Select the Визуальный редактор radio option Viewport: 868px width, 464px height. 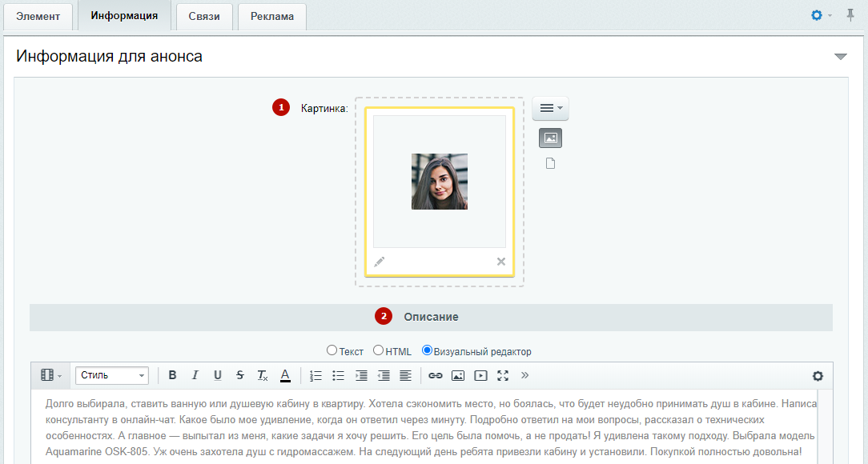pyautogui.click(x=427, y=350)
